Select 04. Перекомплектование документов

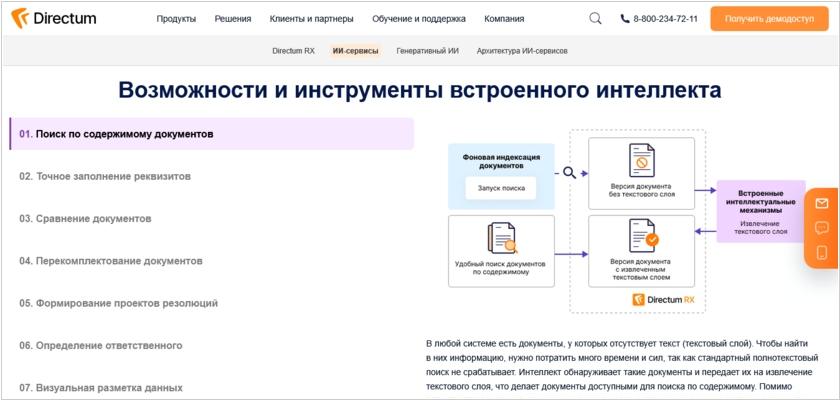pyautogui.click(x=111, y=261)
